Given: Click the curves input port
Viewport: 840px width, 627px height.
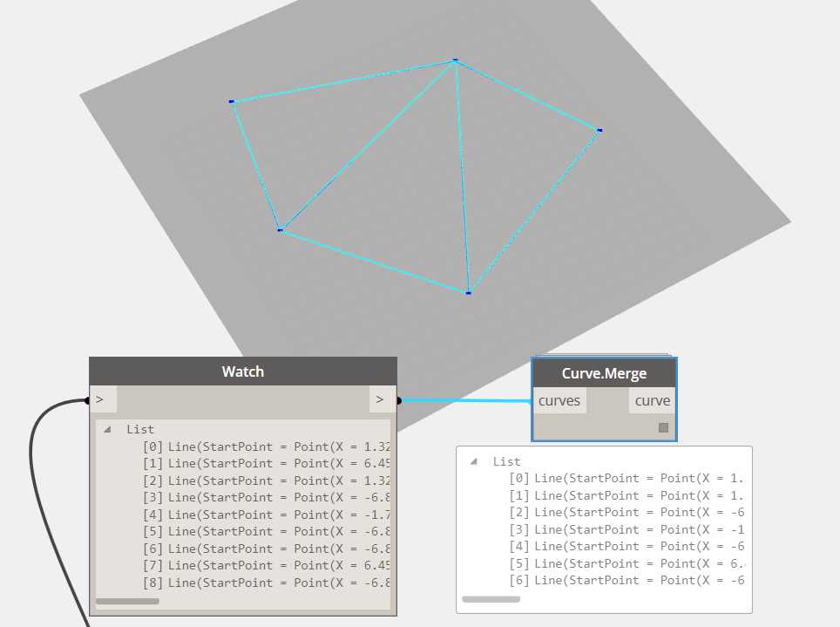Looking at the screenshot, I should 559,400.
